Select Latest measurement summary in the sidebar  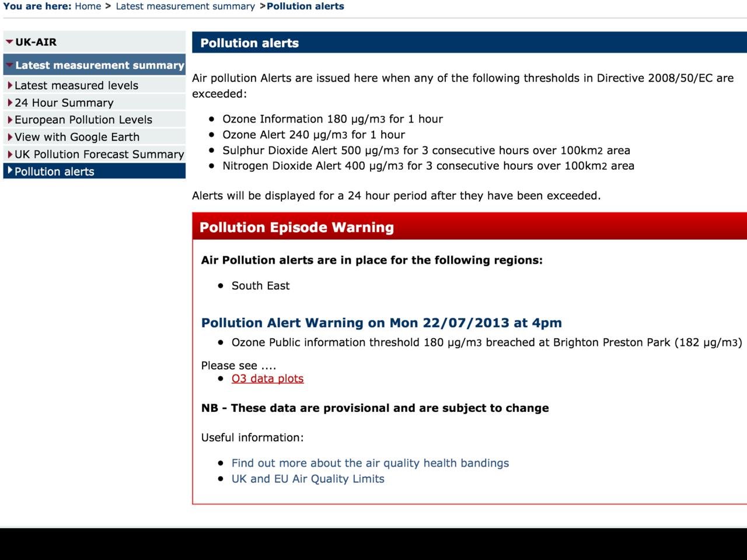coord(100,65)
